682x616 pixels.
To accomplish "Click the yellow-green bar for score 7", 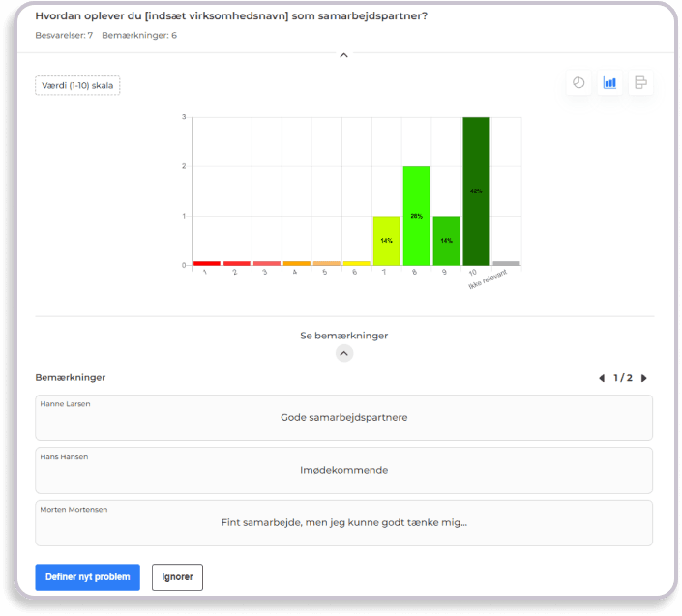I will 386,240.
